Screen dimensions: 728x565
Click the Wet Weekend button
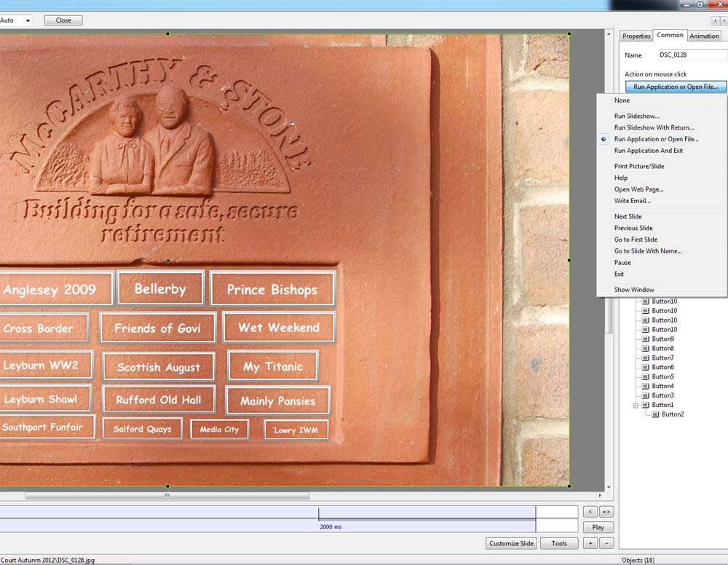[279, 328]
